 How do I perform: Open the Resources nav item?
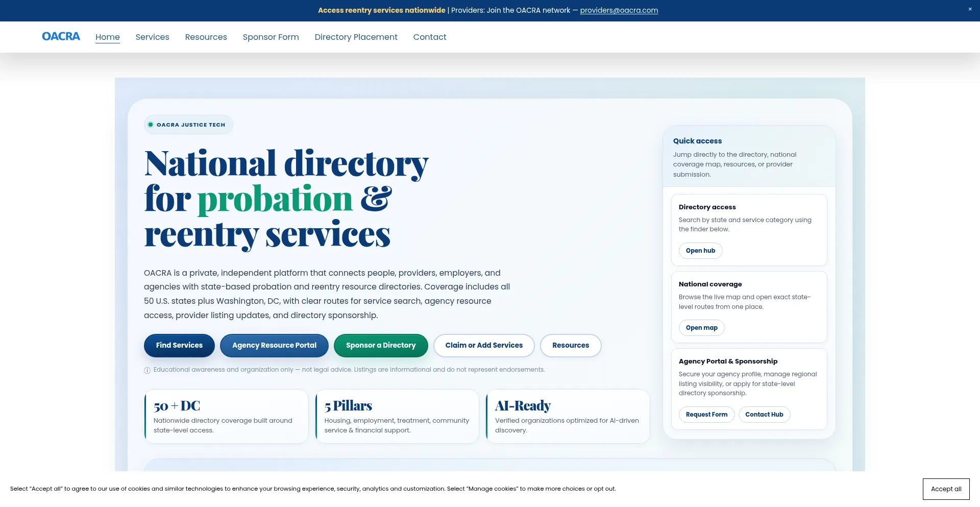pyautogui.click(x=206, y=37)
